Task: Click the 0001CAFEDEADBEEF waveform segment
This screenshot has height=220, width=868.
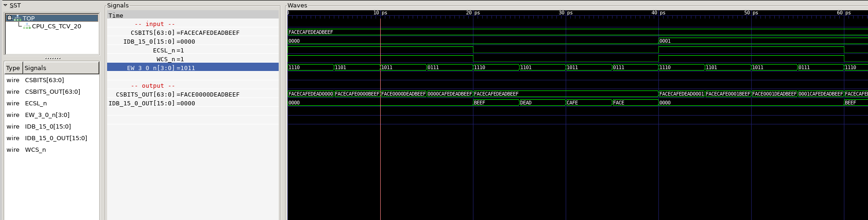Action: click(821, 94)
